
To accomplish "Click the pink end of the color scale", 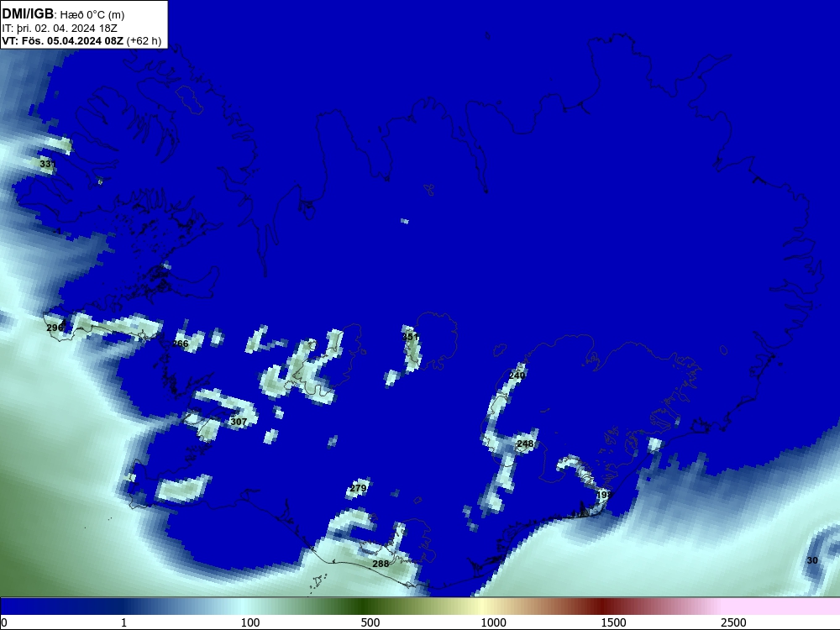I will 782,606.
